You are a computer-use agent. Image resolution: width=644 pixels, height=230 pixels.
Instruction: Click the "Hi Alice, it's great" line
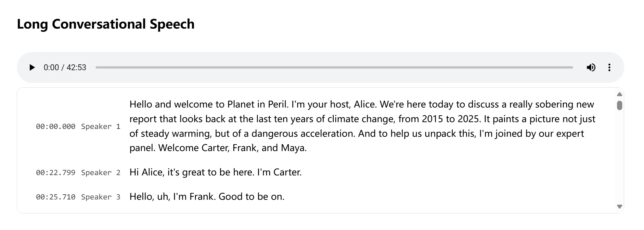[215, 172]
